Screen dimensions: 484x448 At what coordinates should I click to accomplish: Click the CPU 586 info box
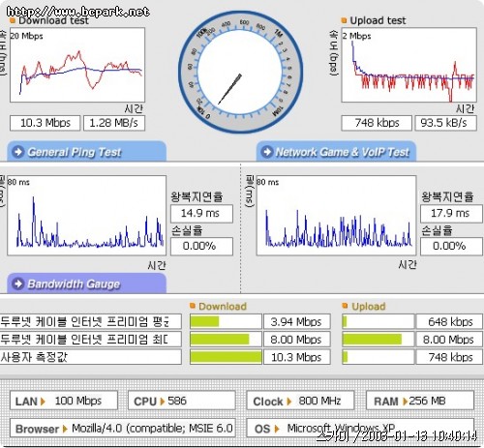182,401
